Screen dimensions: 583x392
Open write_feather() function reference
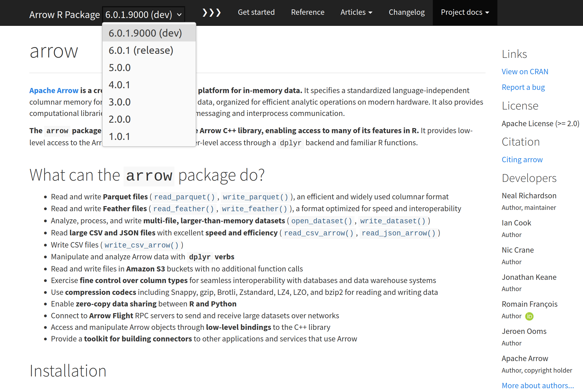[254, 209]
